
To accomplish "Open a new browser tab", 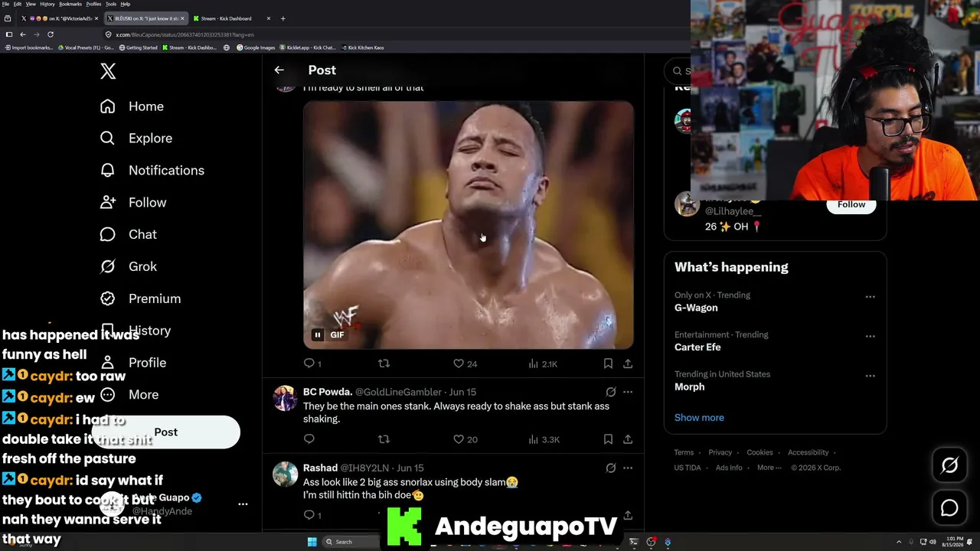I will [x=283, y=18].
